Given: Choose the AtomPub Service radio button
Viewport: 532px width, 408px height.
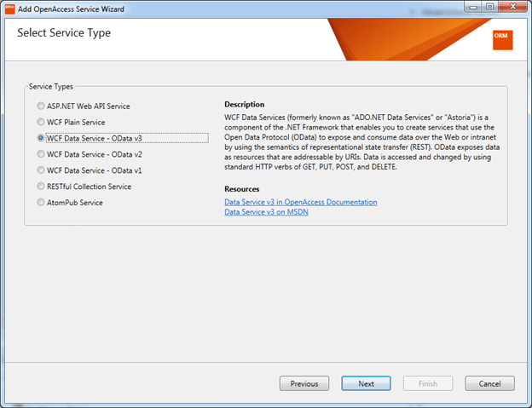Looking at the screenshot, I should (x=41, y=202).
